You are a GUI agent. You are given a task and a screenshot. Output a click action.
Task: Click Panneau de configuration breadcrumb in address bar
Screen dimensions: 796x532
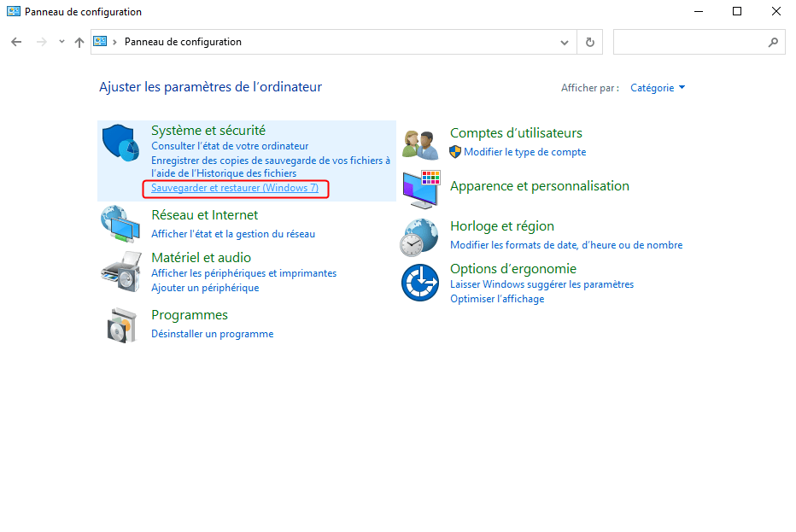183,42
